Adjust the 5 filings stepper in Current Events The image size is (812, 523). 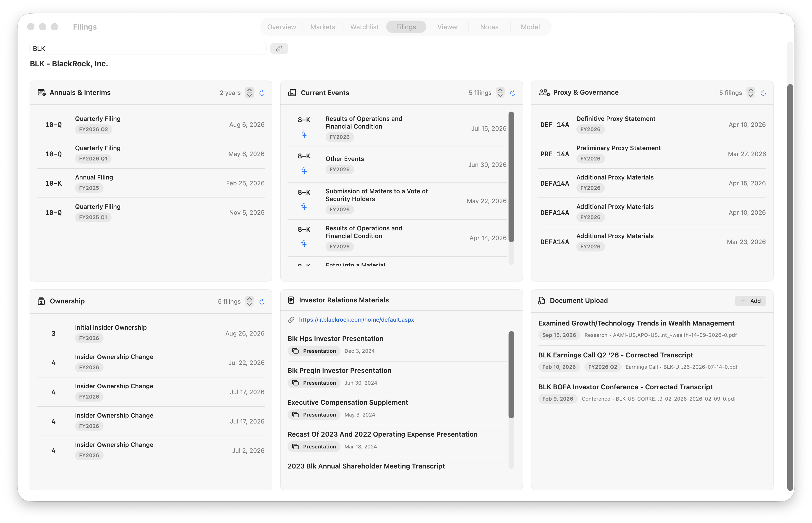pos(500,93)
